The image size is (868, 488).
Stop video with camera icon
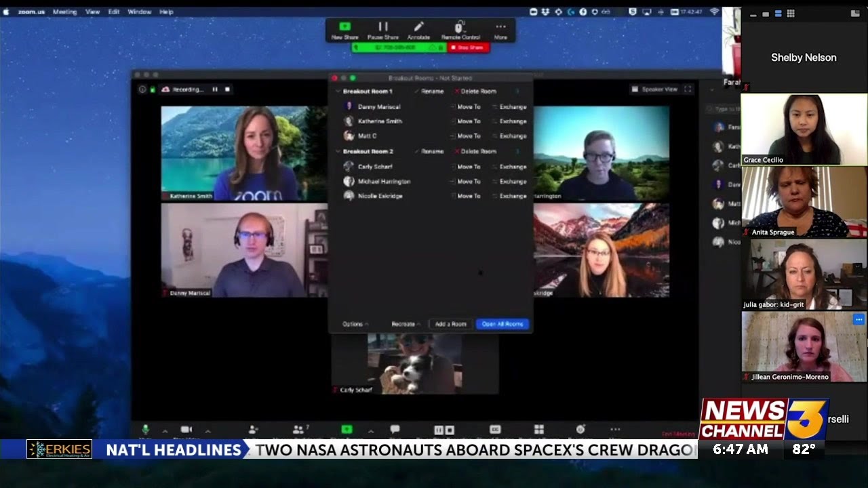click(x=186, y=430)
